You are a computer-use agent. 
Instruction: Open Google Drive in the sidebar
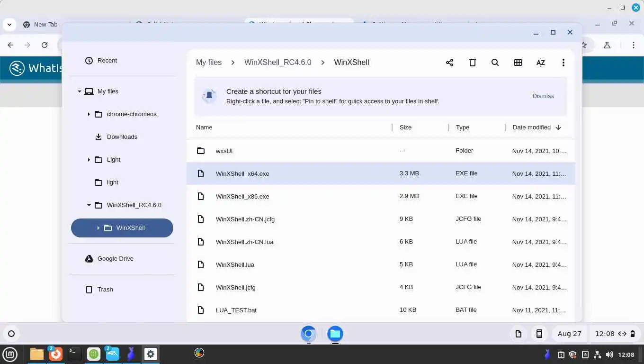(122, 259)
